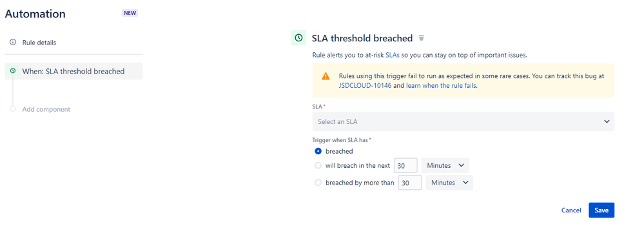
Task: Open the Select an SLA dropdown
Action: 463,121
